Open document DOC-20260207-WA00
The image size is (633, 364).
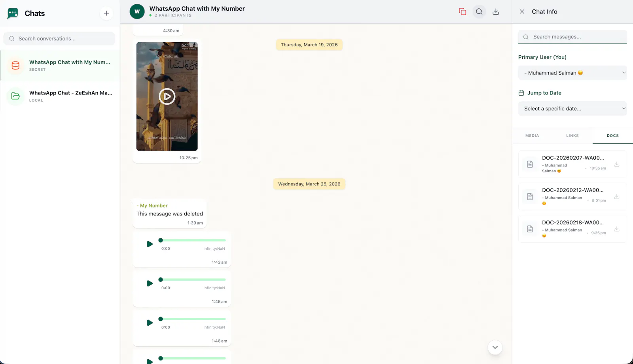(x=572, y=164)
